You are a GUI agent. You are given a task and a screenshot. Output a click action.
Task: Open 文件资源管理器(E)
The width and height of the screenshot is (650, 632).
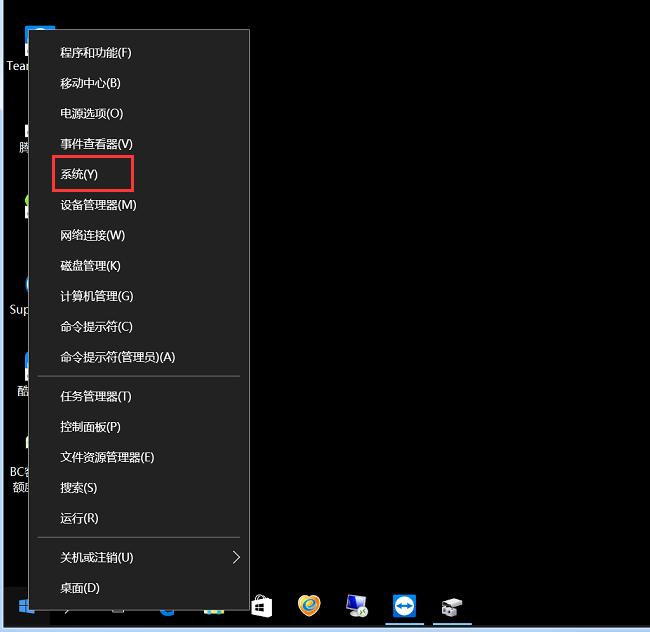pyautogui.click(x=139, y=458)
